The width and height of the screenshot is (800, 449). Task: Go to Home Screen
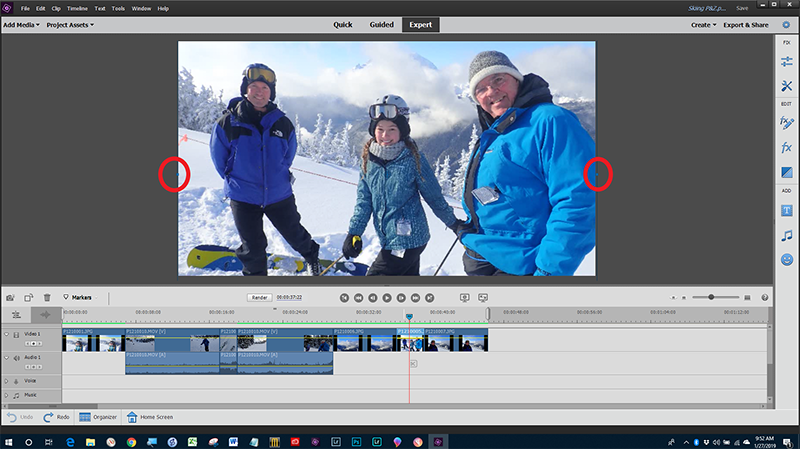(x=150, y=417)
